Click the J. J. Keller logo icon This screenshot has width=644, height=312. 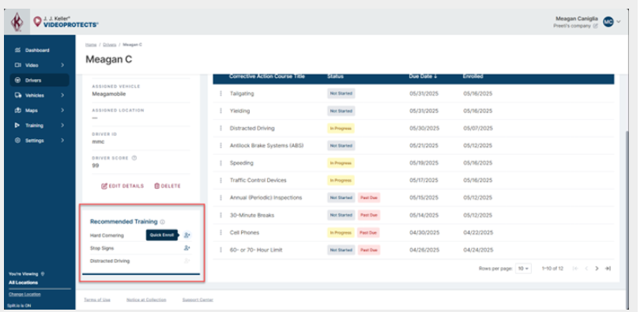[17, 22]
